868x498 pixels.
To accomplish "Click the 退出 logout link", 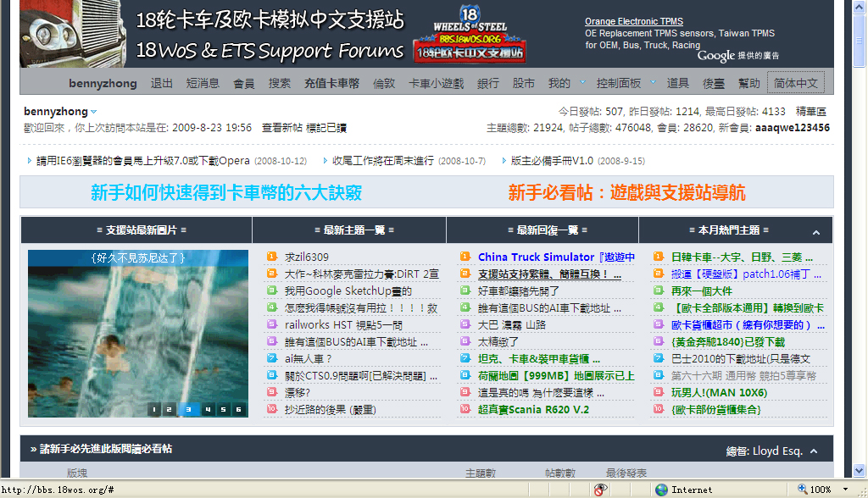I will [x=162, y=83].
